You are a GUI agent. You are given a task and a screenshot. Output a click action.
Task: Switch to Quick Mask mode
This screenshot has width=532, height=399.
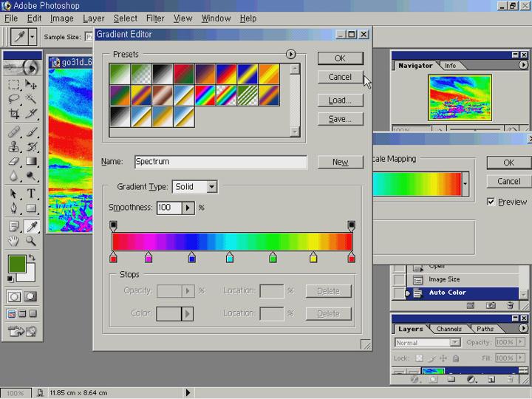coord(30,296)
